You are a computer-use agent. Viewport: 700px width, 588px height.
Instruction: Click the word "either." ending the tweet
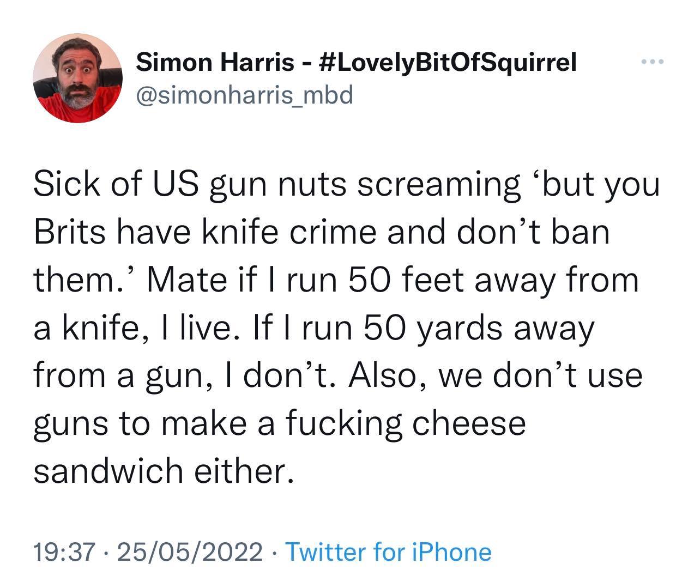[243, 471]
